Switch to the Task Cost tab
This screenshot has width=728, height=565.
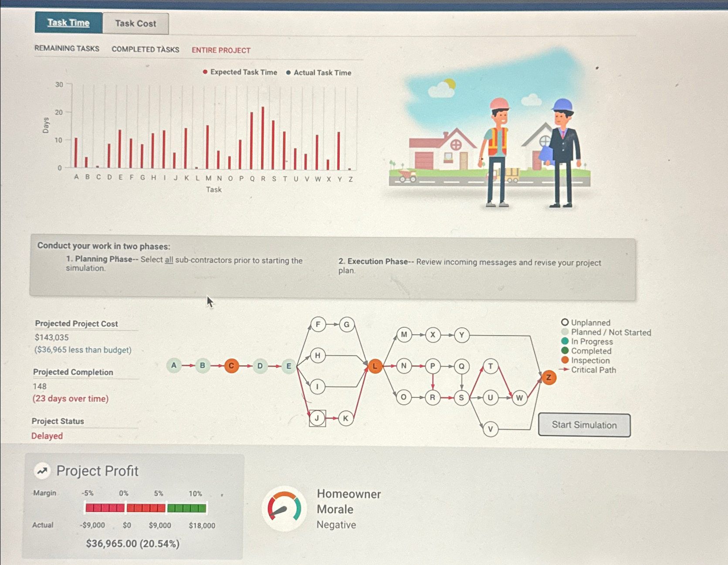coord(135,24)
